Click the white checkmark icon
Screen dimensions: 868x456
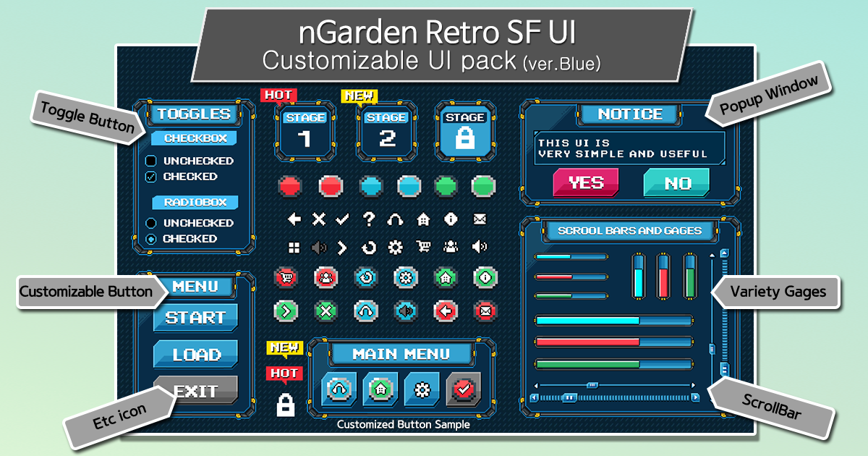click(343, 219)
